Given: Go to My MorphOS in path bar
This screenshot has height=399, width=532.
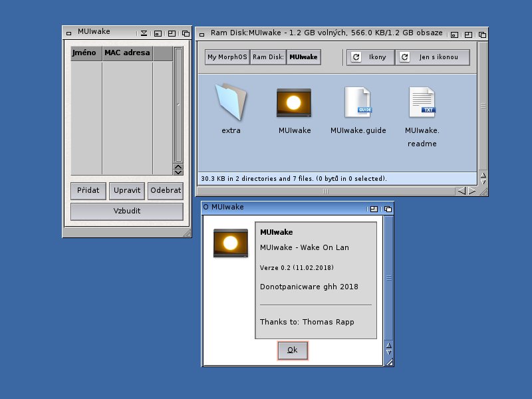Looking at the screenshot, I should (227, 58).
